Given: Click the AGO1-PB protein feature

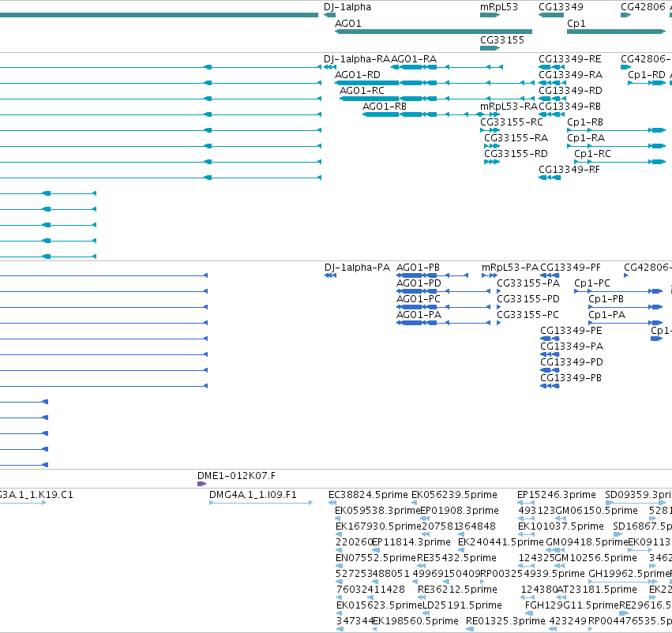Looking at the screenshot, I should (x=432, y=275).
